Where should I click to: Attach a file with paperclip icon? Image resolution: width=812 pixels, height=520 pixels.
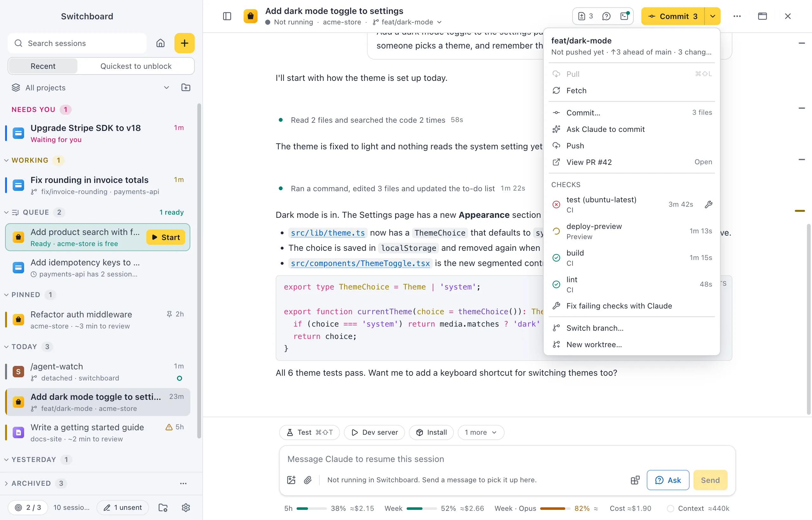point(308,480)
